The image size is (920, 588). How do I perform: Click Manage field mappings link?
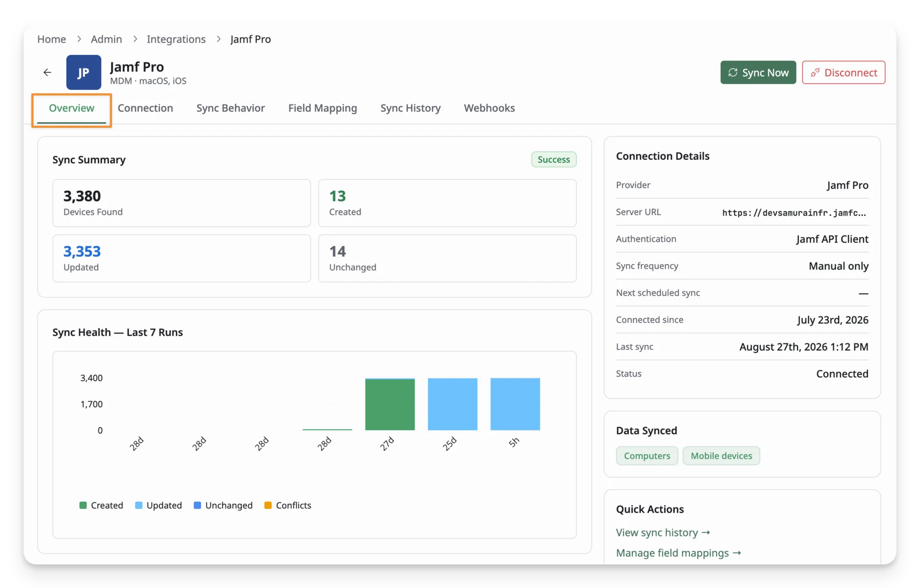[678, 553]
